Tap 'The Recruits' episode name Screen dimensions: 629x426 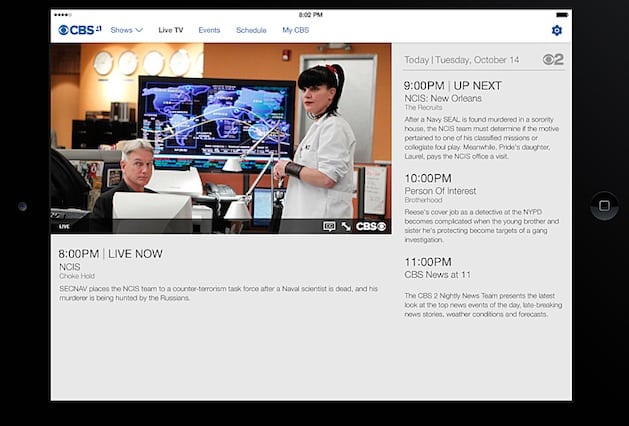(x=423, y=108)
